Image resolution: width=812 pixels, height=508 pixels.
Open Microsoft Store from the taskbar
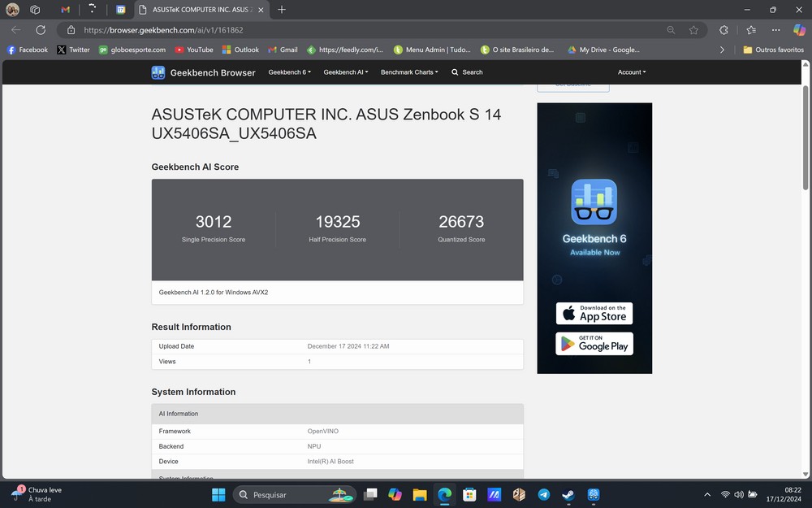point(469,494)
